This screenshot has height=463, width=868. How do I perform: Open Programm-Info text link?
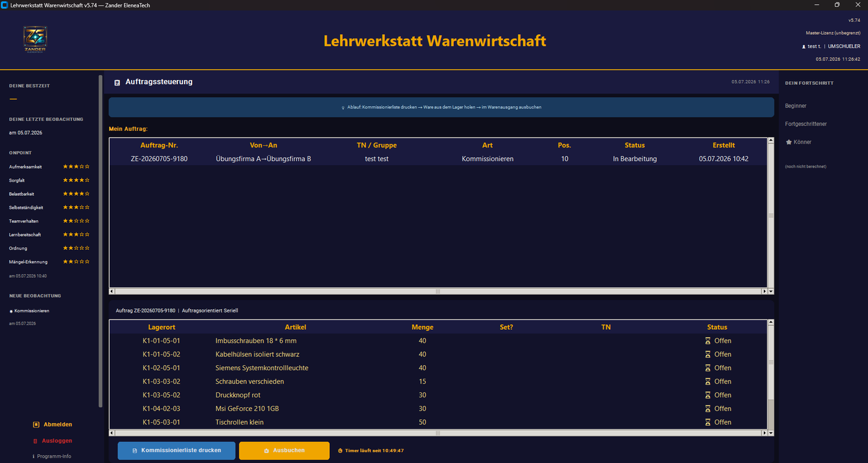click(54, 456)
